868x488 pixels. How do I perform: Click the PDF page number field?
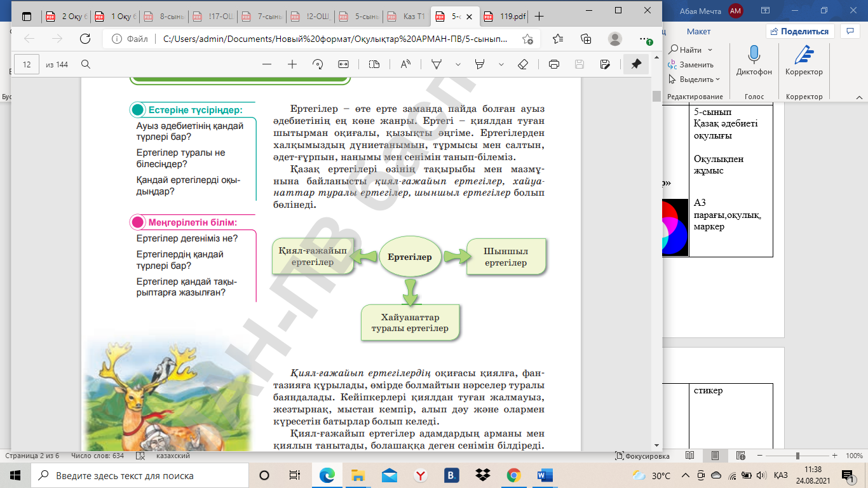(27, 64)
